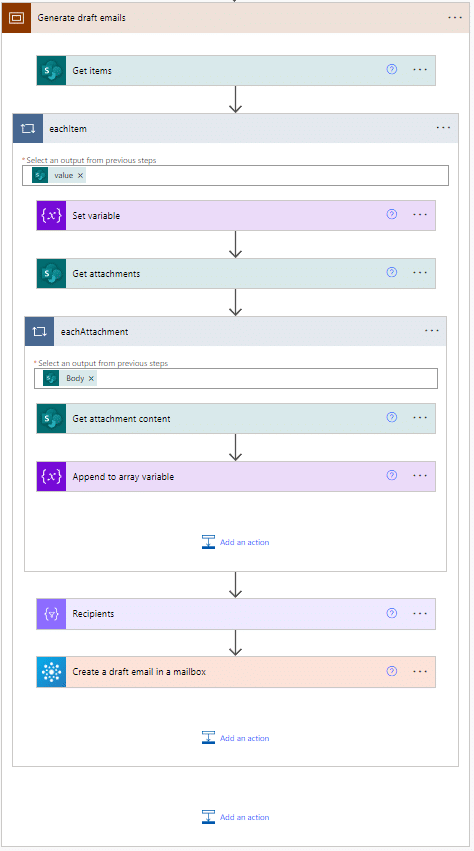Click the eachItem output selection field

tap(236, 175)
